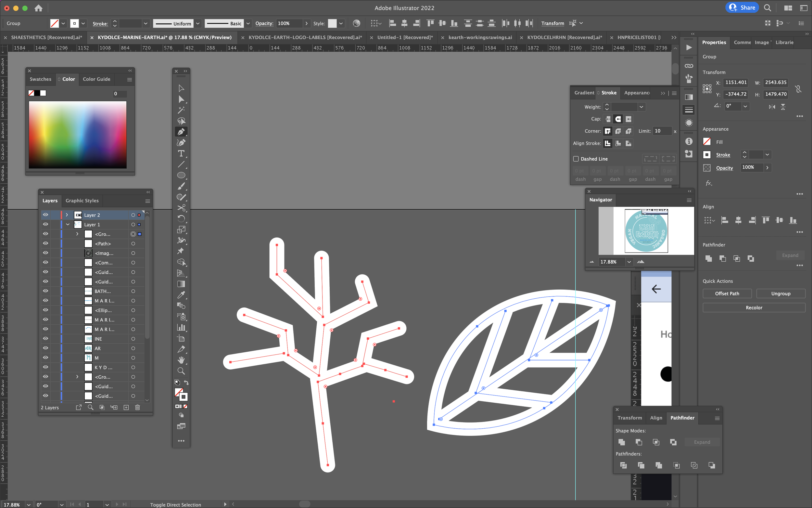Toggle visibility of <Path> item
Viewport: 812px width, 508px height.
(45, 243)
